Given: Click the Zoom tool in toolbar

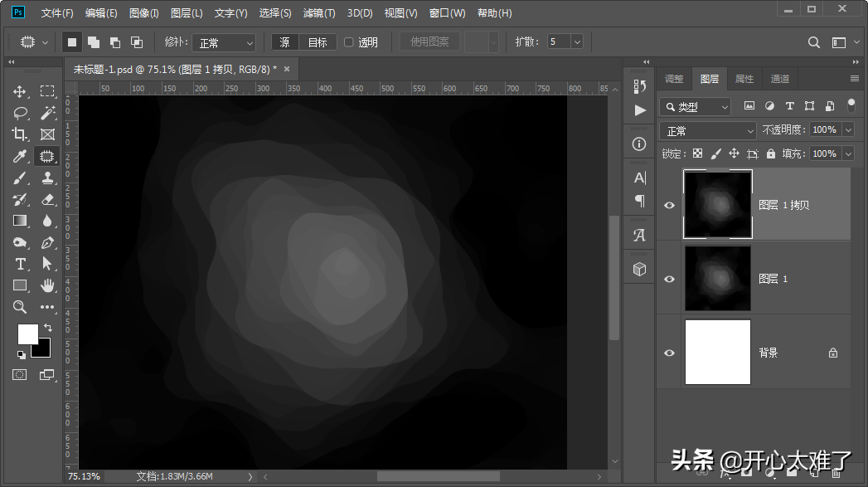Looking at the screenshot, I should coord(20,307).
